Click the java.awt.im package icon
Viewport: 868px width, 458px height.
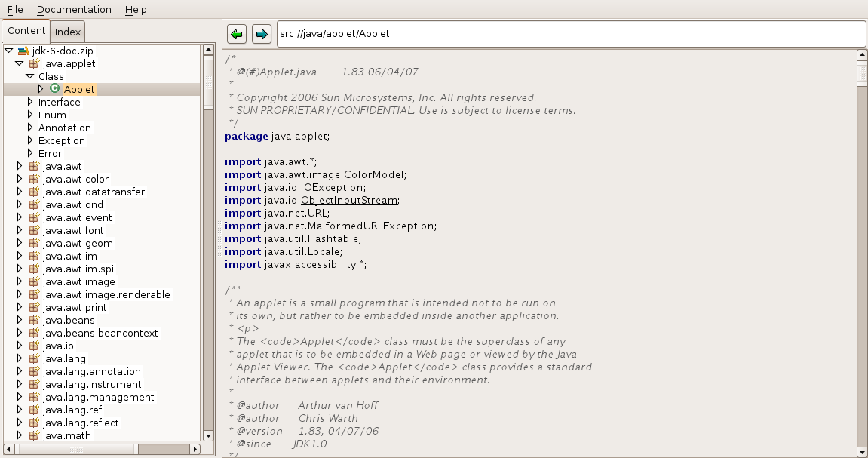[34, 256]
